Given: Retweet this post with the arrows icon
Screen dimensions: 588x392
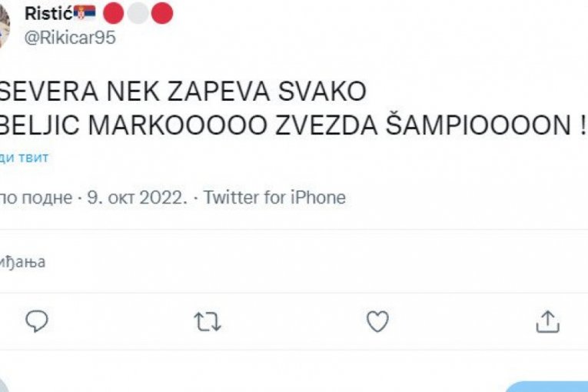Looking at the screenshot, I should [x=206, y=321].
